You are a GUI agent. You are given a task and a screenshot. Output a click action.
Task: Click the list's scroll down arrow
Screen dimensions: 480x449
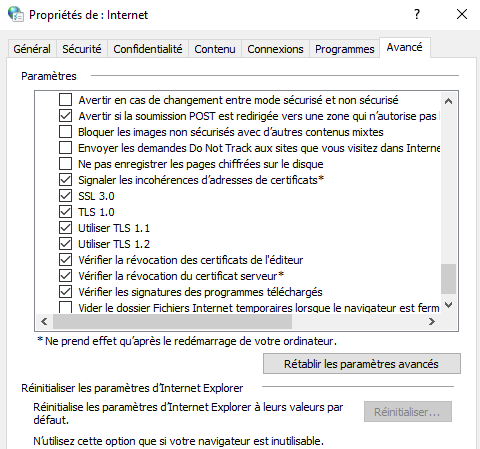pyautogui.click(x=449, y=305)
